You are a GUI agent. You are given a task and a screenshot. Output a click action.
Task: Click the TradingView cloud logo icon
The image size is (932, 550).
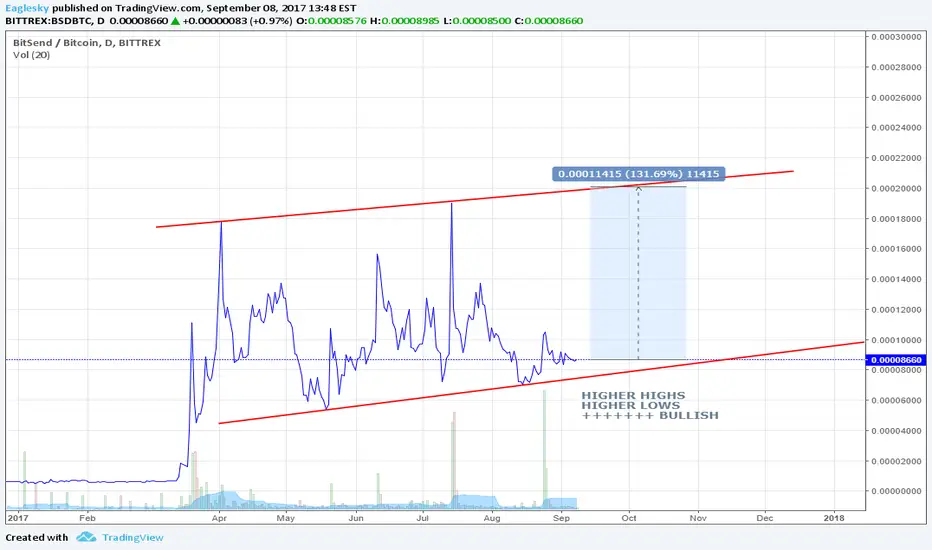click(86, 537)
